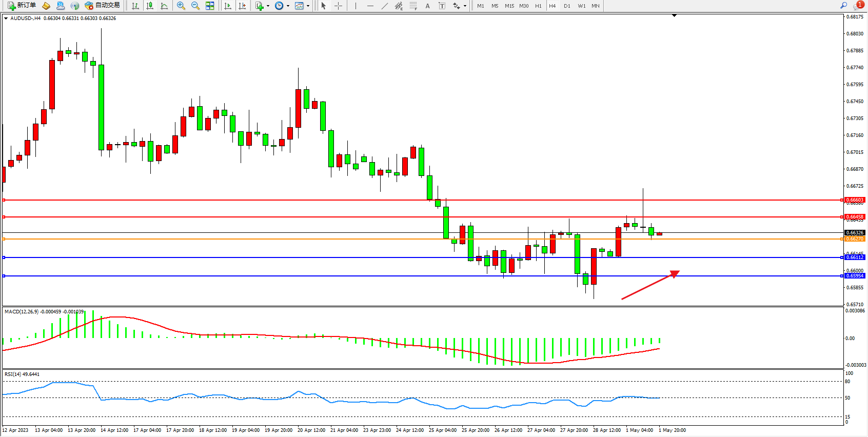Select the Fibonacci retracement tool
868x437 pixels.
coord(413,6)
